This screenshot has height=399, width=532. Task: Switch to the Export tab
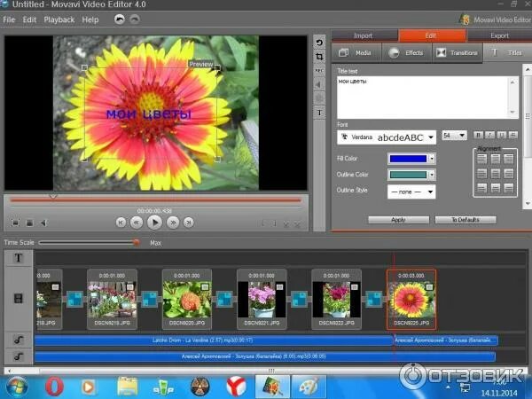point(499,35)
